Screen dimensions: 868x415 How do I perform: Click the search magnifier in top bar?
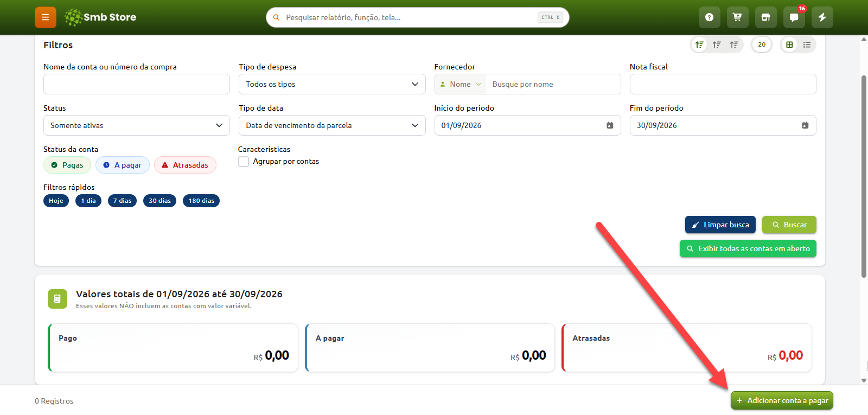pyautogui.click(x=276, y=17)
